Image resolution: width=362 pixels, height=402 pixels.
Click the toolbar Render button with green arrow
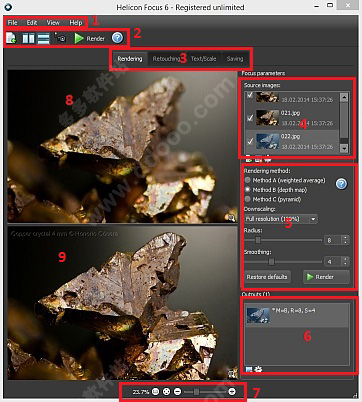[x=89, y=38]
